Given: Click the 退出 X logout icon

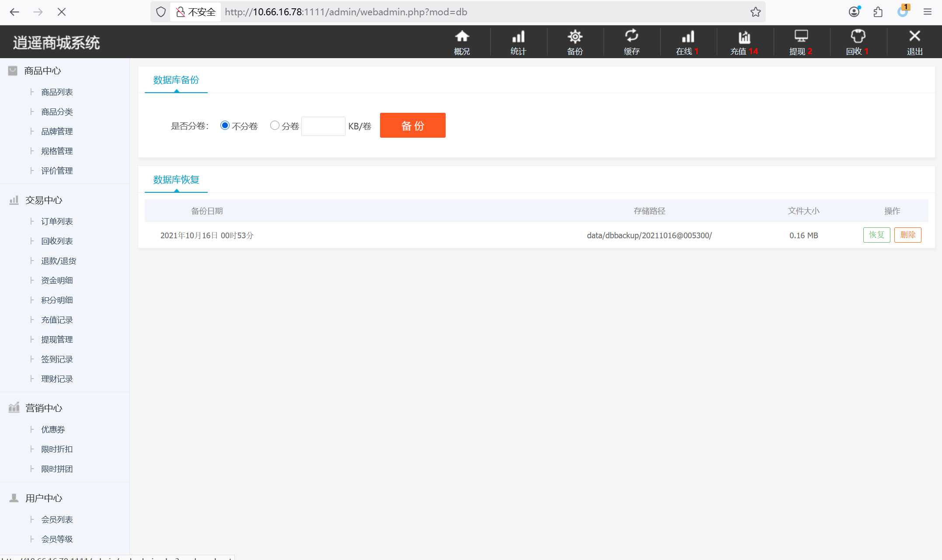Looking at the screenshot, I should tap(914, 37).
